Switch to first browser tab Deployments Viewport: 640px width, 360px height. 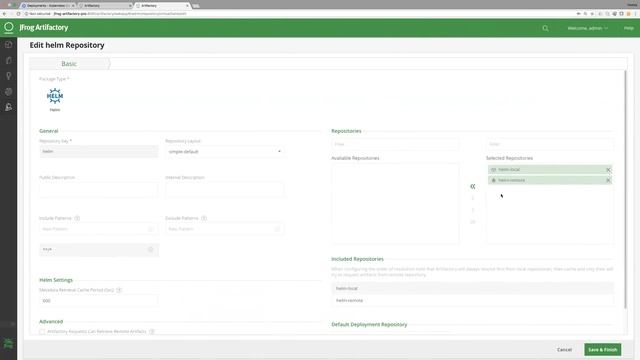(x=48, y=6)
